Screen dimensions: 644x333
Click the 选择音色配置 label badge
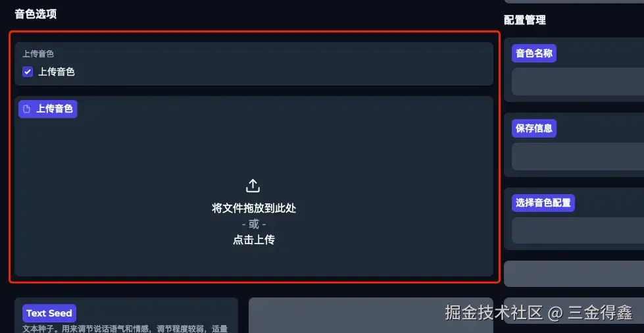[543, 203]
